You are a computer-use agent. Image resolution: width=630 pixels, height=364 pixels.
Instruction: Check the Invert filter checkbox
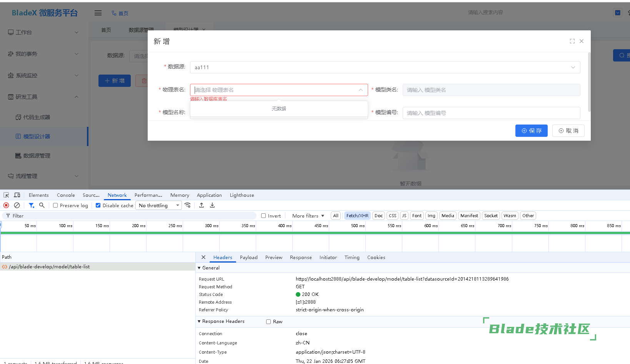263,216
